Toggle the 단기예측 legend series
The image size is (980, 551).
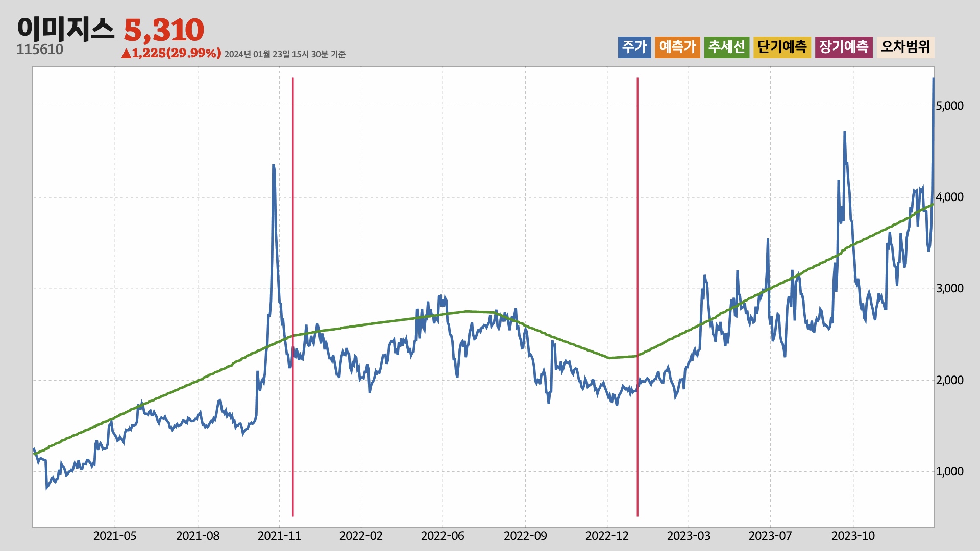pyautogui.click(x=782, y=47)
